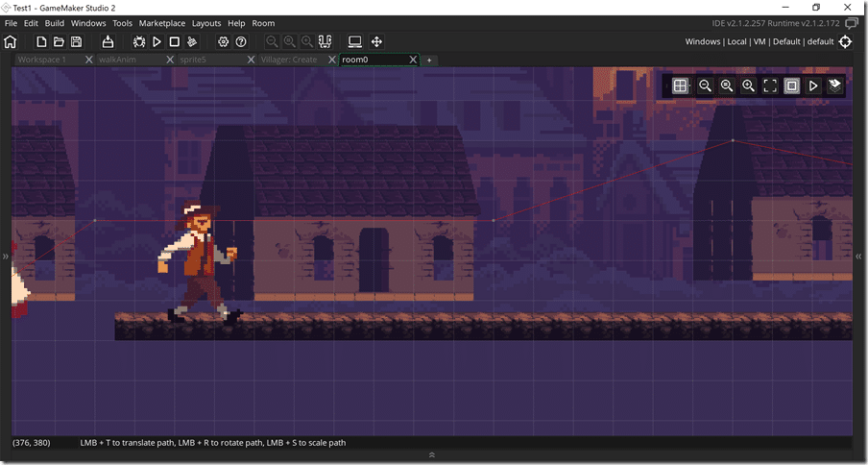Toggle the room grid display
This screenshot has width=868, height=465.
[680, 86]
